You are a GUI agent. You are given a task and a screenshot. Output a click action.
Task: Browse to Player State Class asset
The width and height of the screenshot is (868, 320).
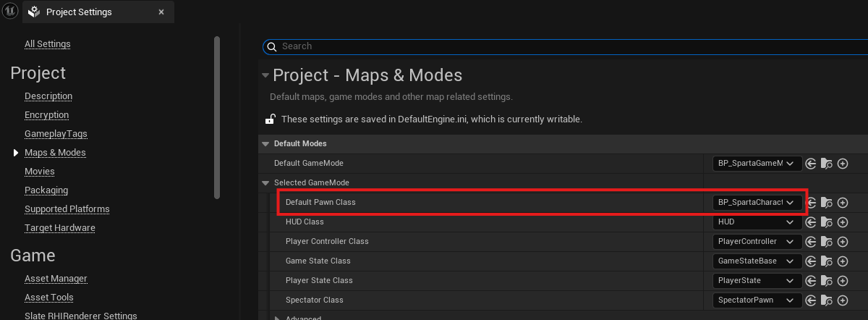pos(827,281)
